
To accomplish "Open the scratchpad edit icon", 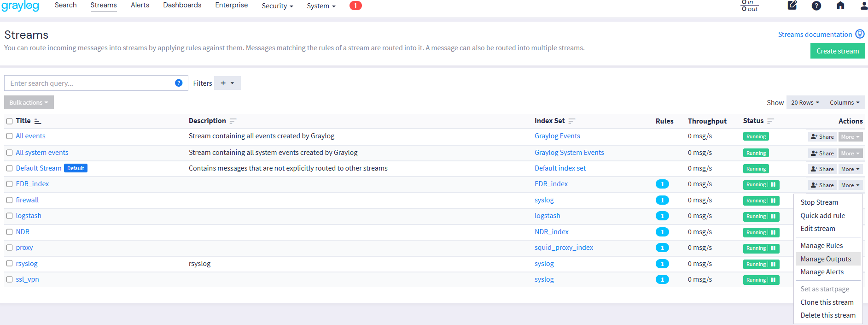I will point(792,6).
